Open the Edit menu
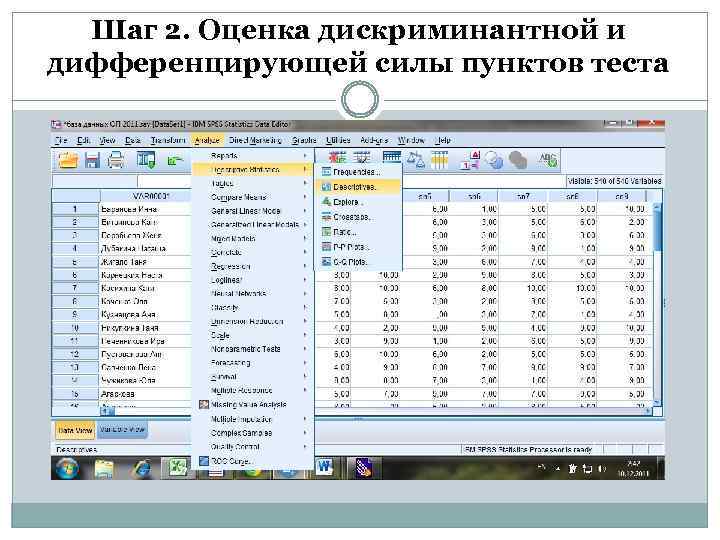Screen dimensions: 720x540 [x=83, y=140]
